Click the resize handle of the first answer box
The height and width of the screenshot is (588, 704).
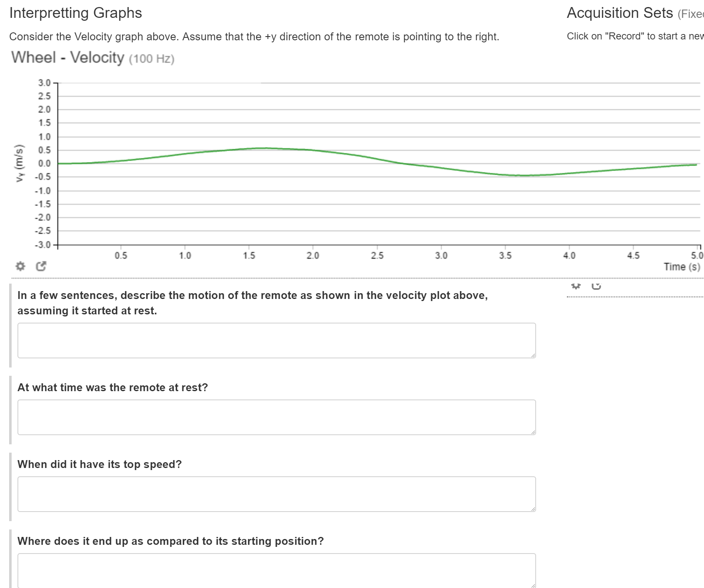point(533,355)
